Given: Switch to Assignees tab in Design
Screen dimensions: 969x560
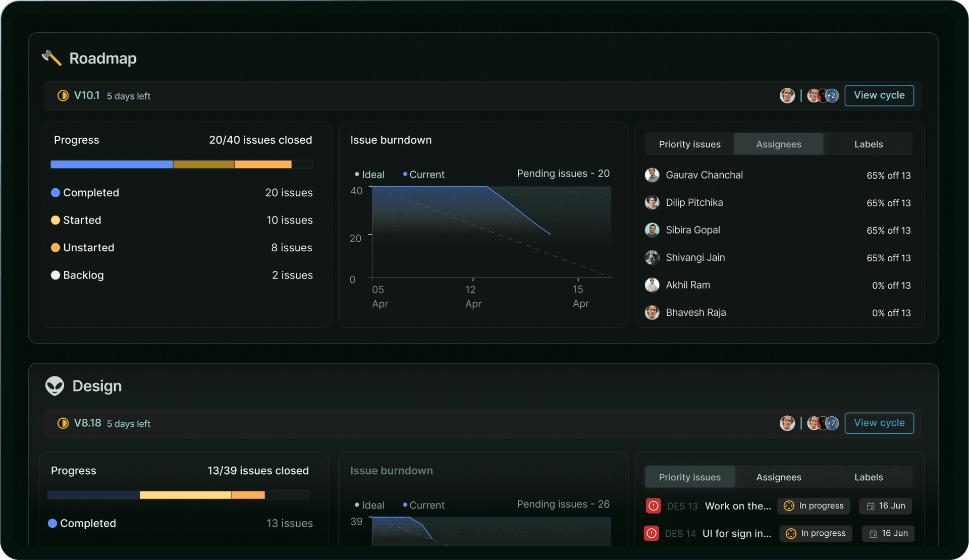Looking at the screenshot, I should coord(779,477).
